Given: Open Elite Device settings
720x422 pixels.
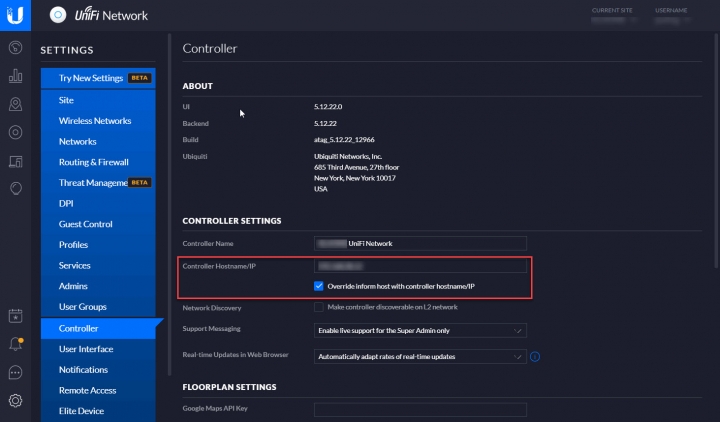Looking at the screenshot, I should pyautogui.click(x=98, y=411).
